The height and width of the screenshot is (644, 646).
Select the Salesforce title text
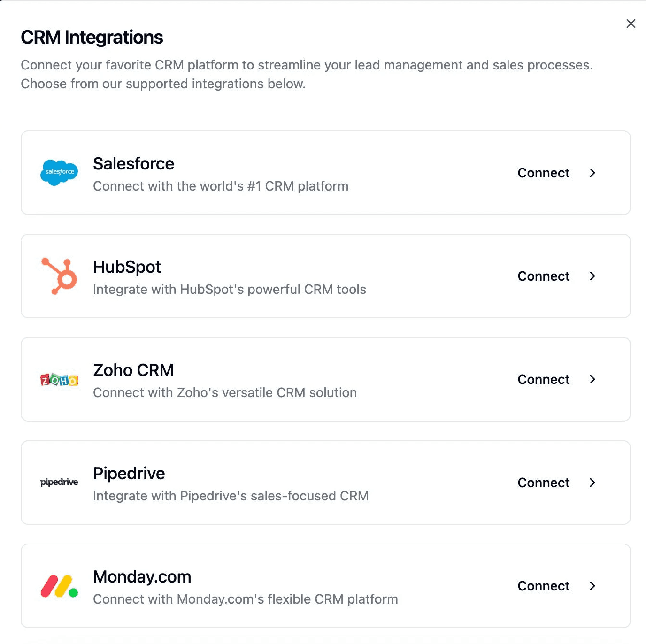(133, 164)
